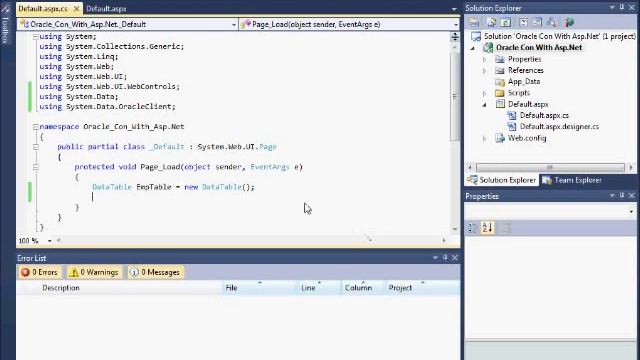Collapse the Page_Load method outlining block
This screenshot has height=360, width=640.
coord(36,167)
